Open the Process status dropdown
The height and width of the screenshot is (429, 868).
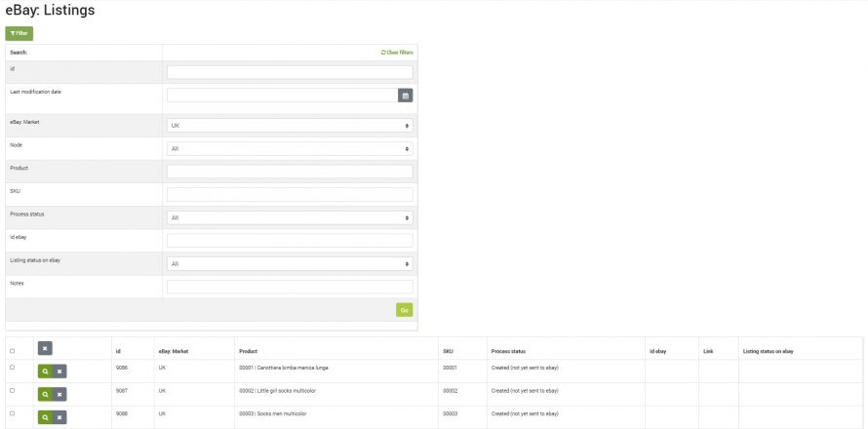(290, 218)
